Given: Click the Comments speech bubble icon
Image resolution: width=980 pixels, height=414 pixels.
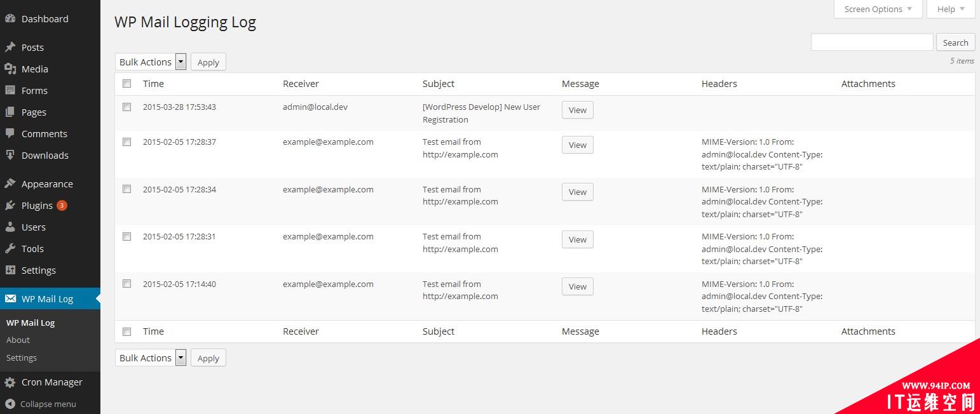Looking at the screenshot, I should (10, 134).
